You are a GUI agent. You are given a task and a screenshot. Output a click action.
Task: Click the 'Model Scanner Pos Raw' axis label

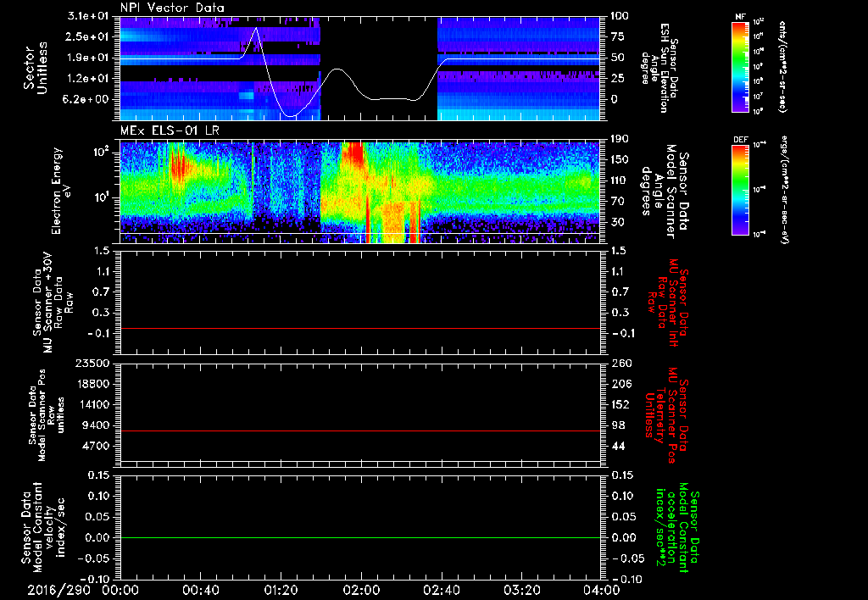pyautogui.click(x=47, y=415)
